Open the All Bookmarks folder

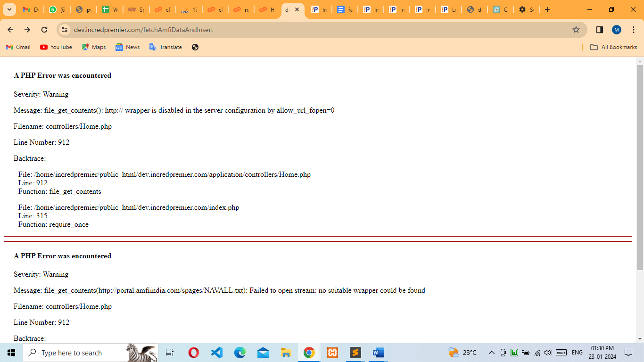(613, 47)
